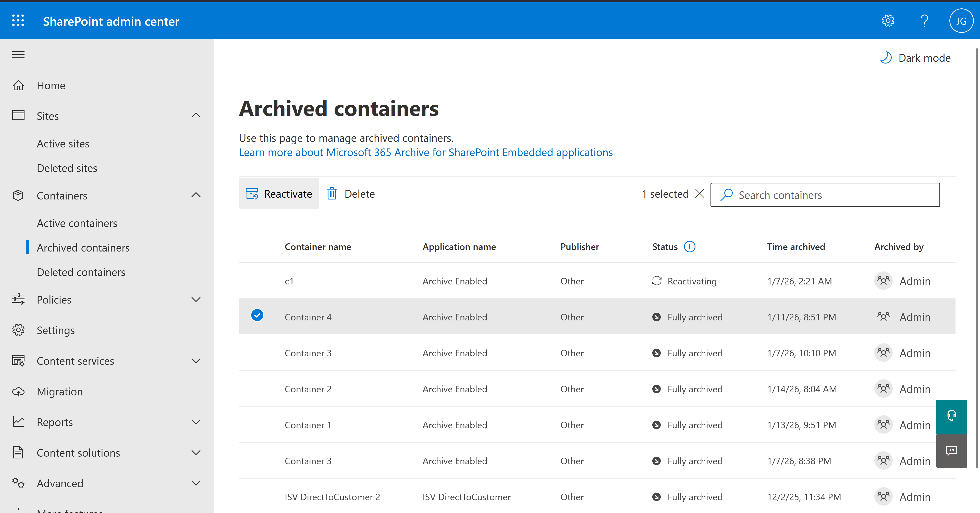The width and height of the screenshot is (980, 513).
Task: Toggle Dark mode
Action: point(915,58)
